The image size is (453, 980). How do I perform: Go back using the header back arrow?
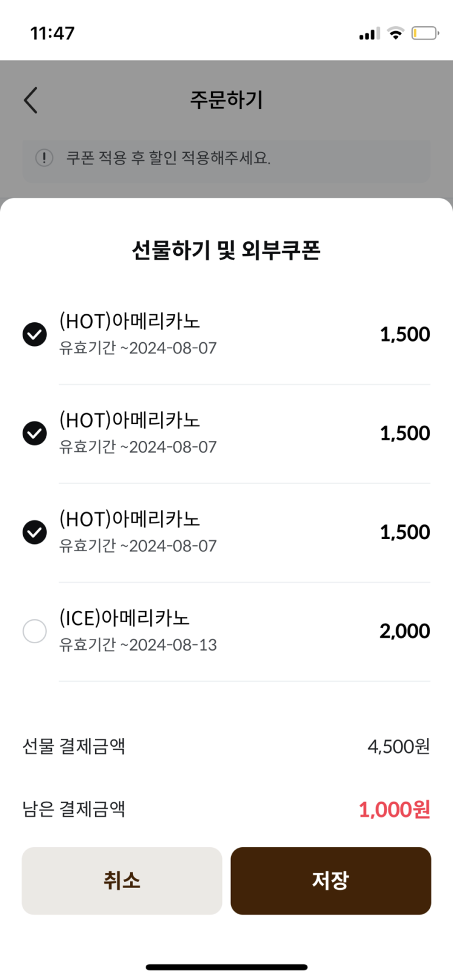coord(31,100)
